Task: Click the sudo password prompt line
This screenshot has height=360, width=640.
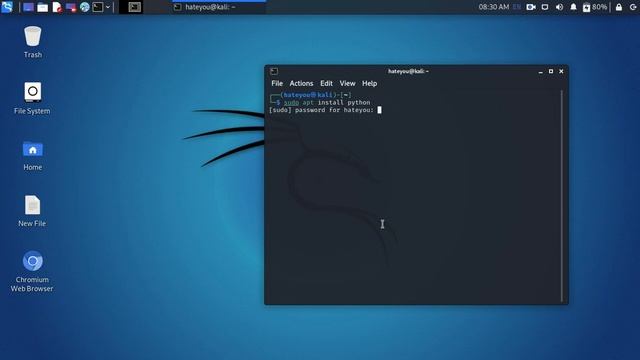Action: pyautogui.click(x=325, y=110)
